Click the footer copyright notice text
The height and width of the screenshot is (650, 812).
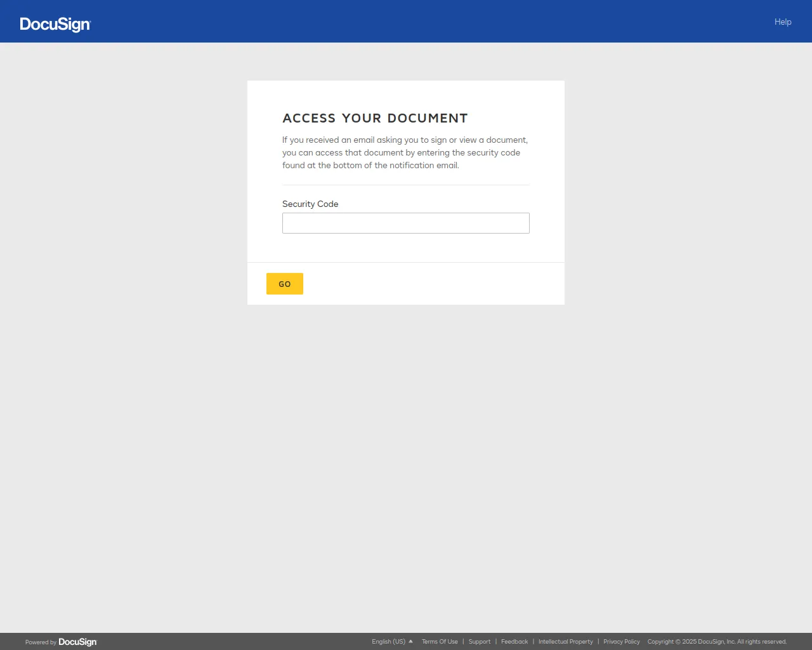click(x=717, y=642)
